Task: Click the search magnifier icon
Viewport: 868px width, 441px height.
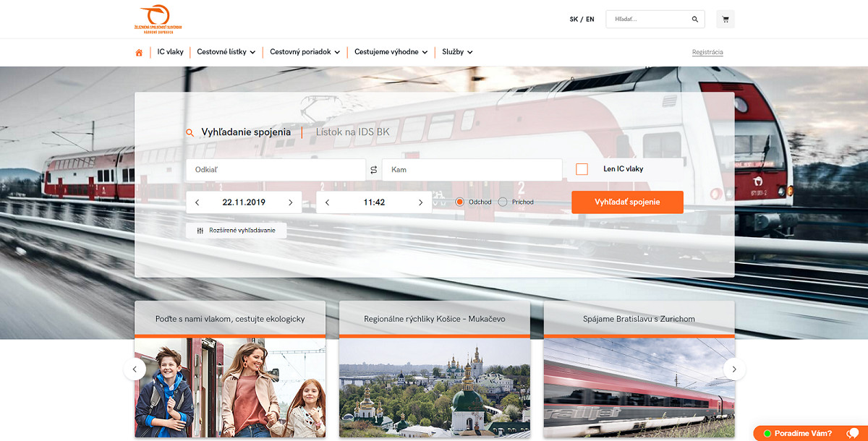Action: [x=694, y=19]
